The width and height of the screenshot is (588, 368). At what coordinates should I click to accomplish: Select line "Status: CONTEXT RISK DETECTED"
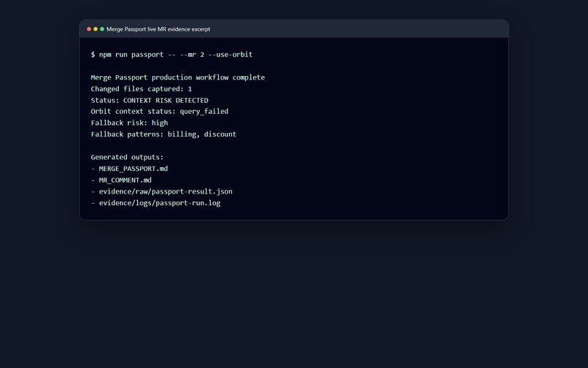click(x=150, y=100)
